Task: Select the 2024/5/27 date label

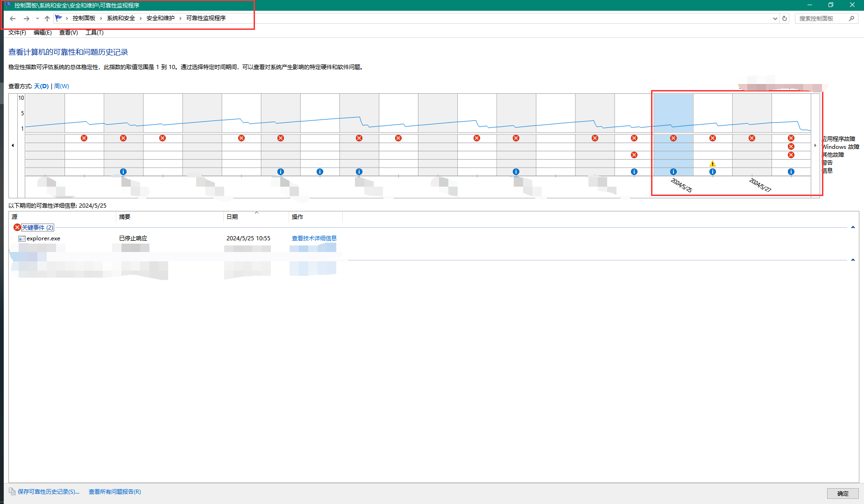Action: click(x=760, y=185)
